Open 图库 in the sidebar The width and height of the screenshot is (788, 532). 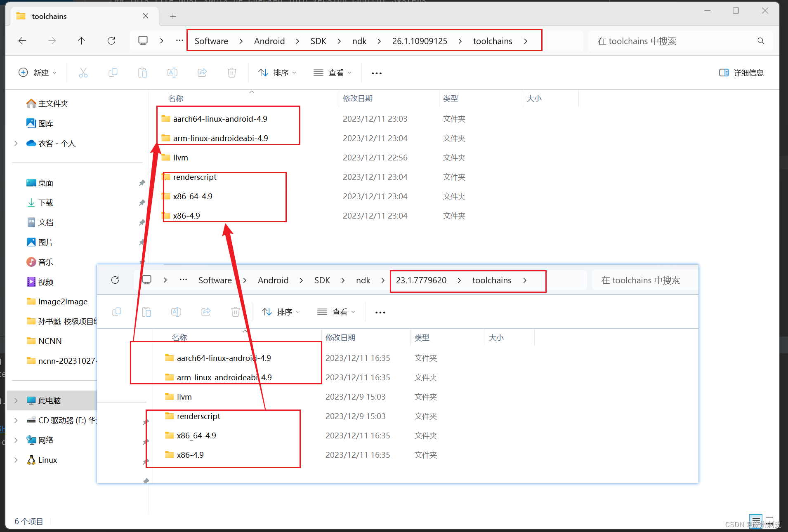pos(40,123)
